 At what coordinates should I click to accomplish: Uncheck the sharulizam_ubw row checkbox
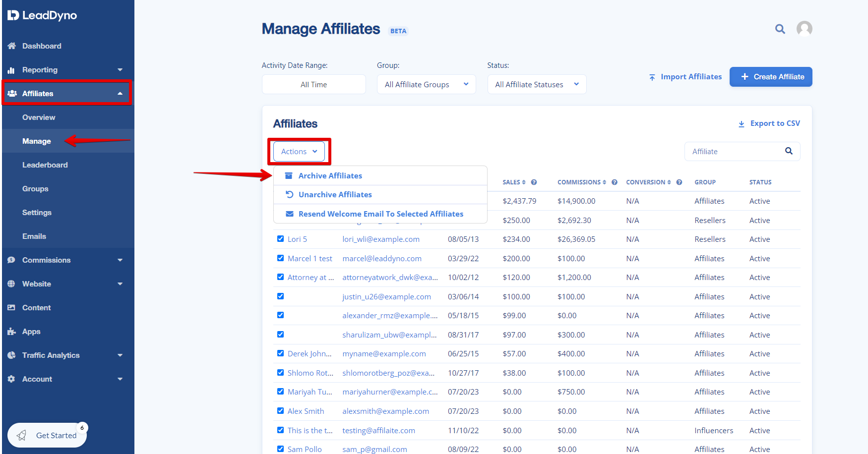[x=280, y=335]
